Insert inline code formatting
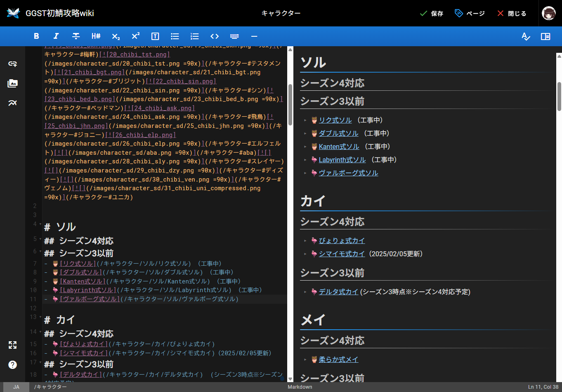Screen dimensions: 562x392 pyautogui.click(x=215, y=36)
